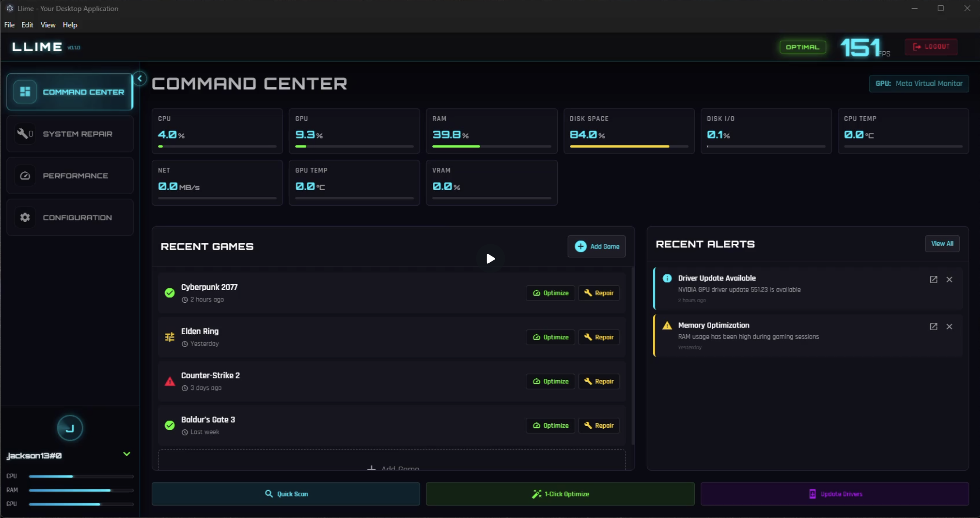
Task: Collapse the left navigation sidebar
Action: point(140,78)
